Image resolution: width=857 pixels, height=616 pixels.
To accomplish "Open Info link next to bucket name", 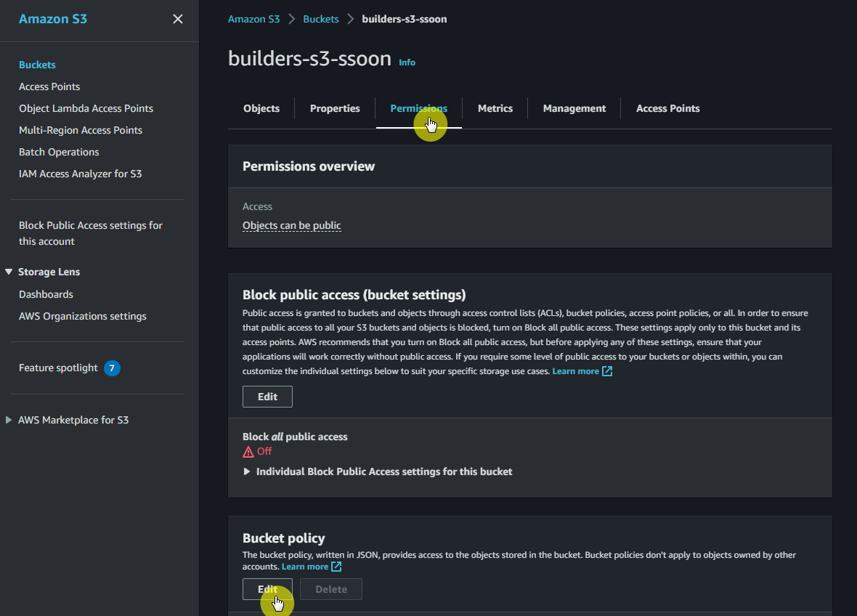I will 407,62.
